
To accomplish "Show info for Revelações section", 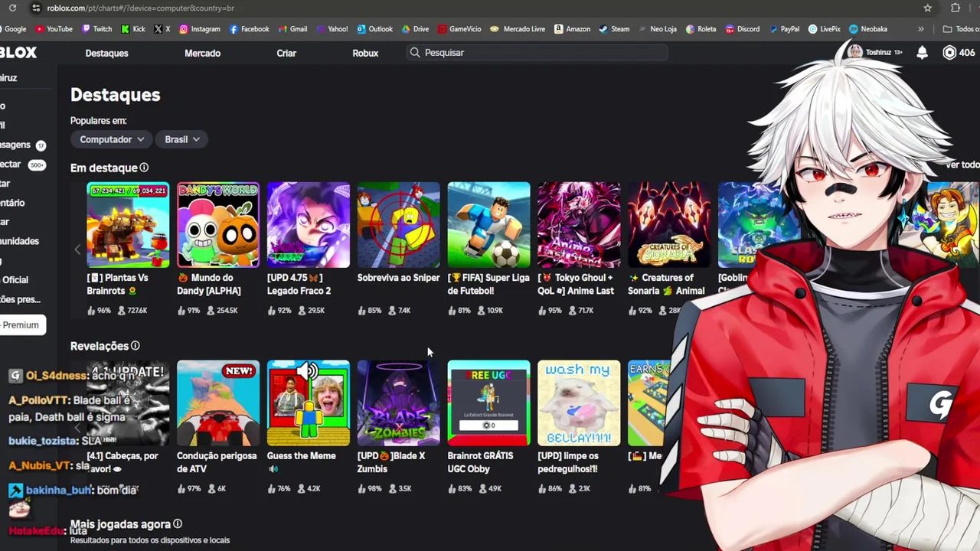I will (135, 346).
